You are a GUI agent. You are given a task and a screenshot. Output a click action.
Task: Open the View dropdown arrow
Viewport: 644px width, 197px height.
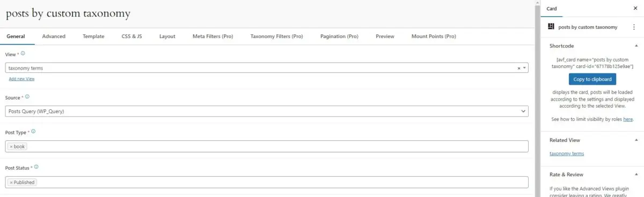(x=524, y=69)
